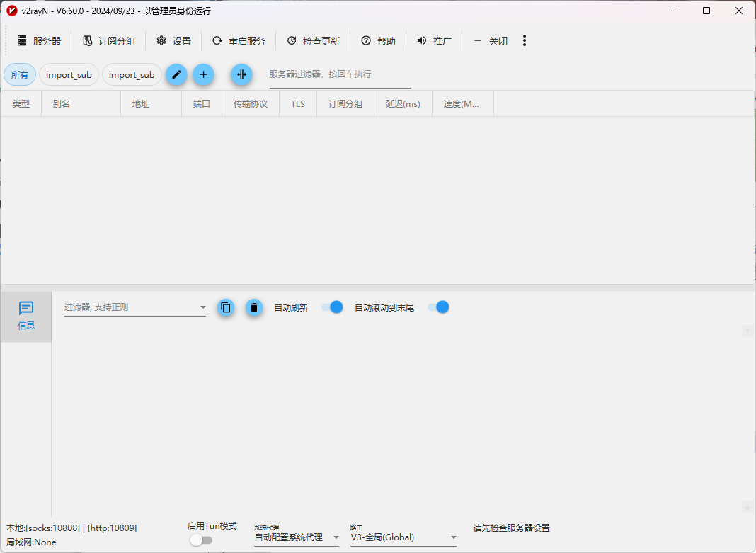The width and height of the screenshot is (756, 553).
Task: Sort by the 传输协议 column header
Action: coord(251,103)
